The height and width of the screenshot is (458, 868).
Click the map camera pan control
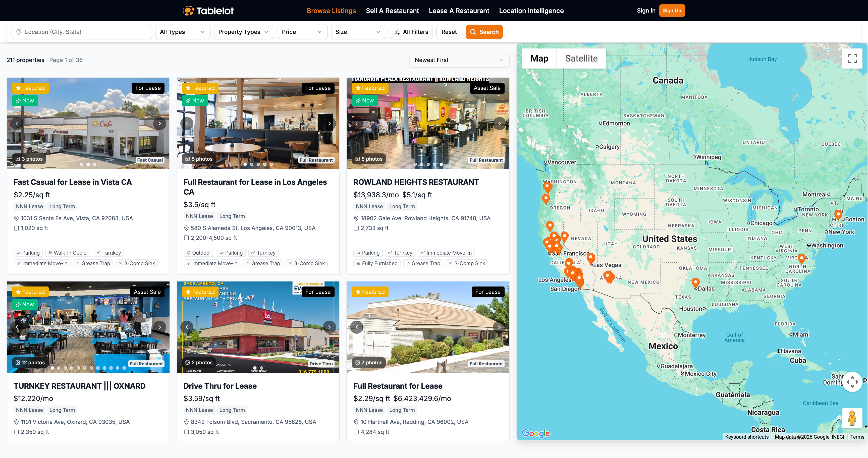point(852,382)
